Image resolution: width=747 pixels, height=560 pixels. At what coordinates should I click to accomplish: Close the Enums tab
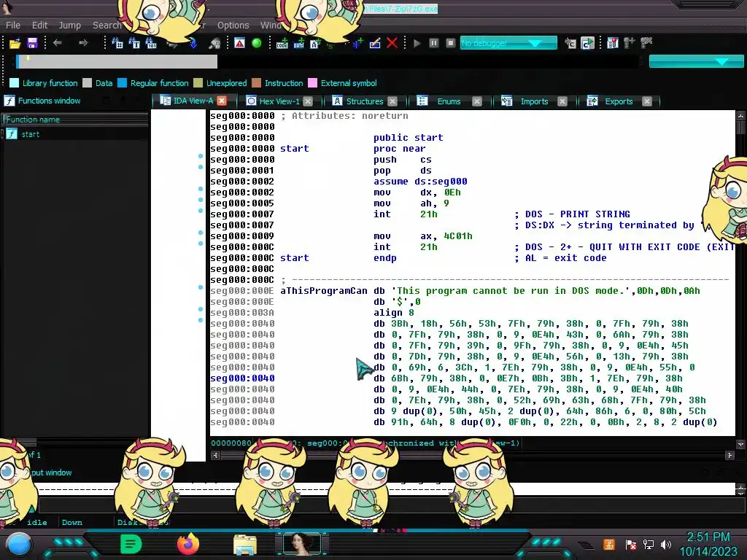point(477,101)
